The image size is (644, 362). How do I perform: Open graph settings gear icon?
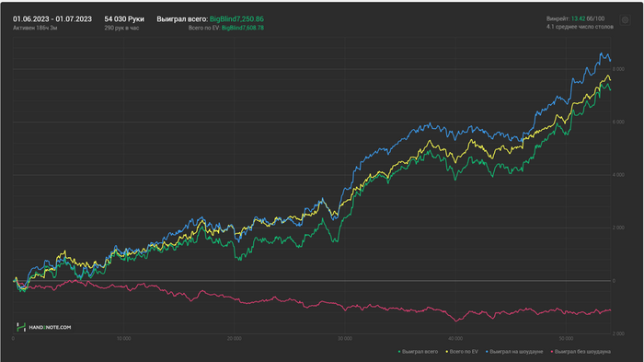point(625,20)
